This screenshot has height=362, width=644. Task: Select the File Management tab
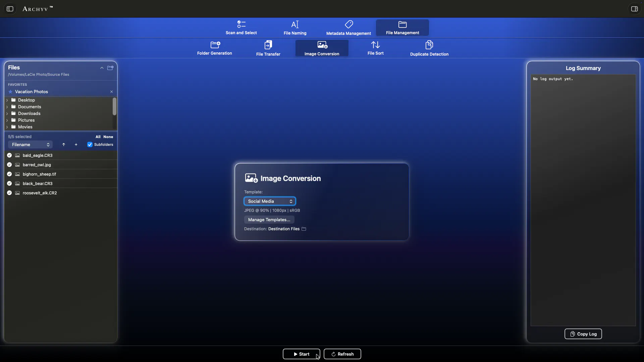[x=402, y=28]
